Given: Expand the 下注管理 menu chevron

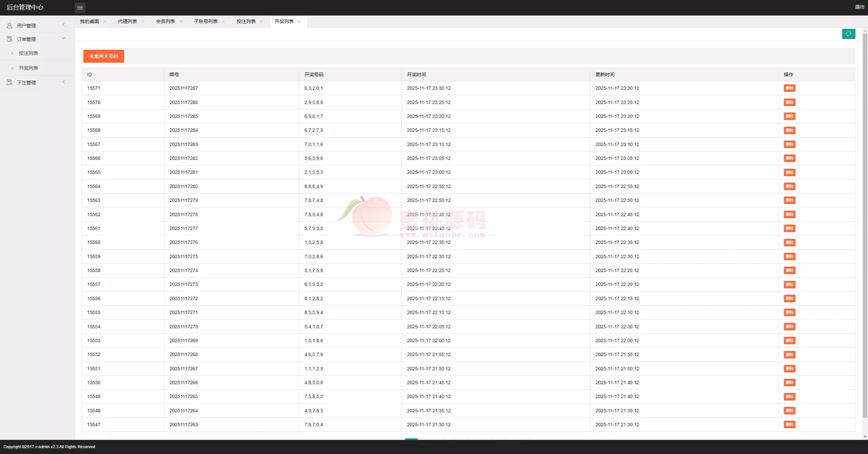Looking at the screenshot, I should point(63,82).
